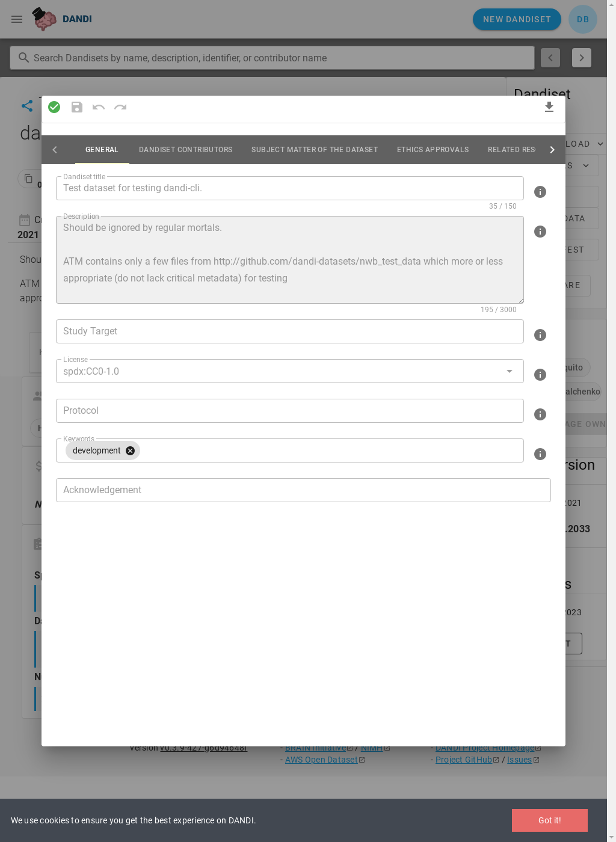Show info for the Description field
This screenshot has height=842, width=616.
540,232
